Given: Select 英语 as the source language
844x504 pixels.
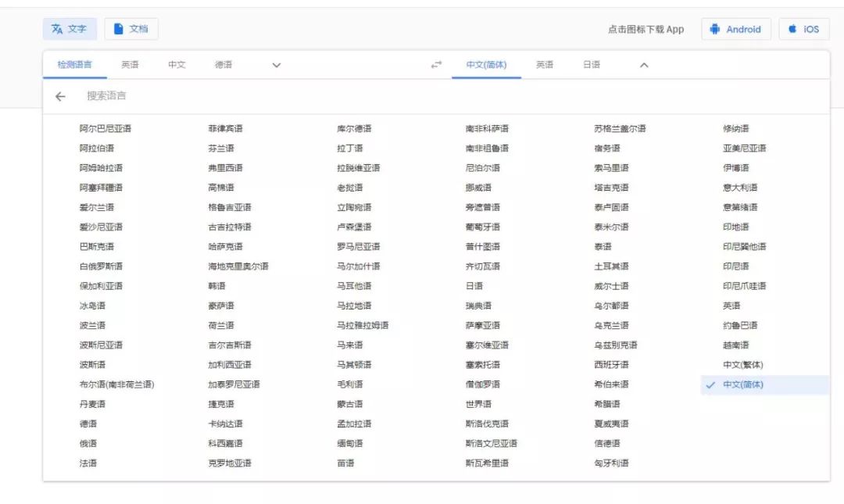Looking at the screenshot, I should (130, 65).
